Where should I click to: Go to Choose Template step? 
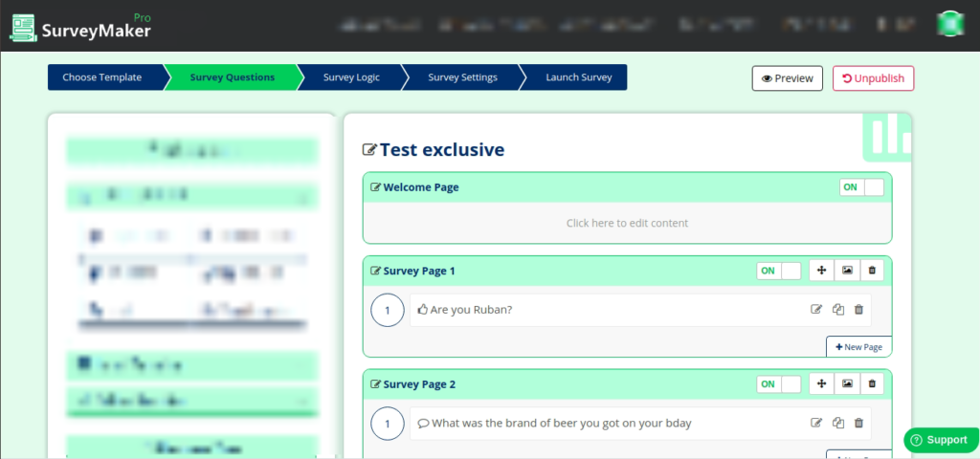[102, 77]
